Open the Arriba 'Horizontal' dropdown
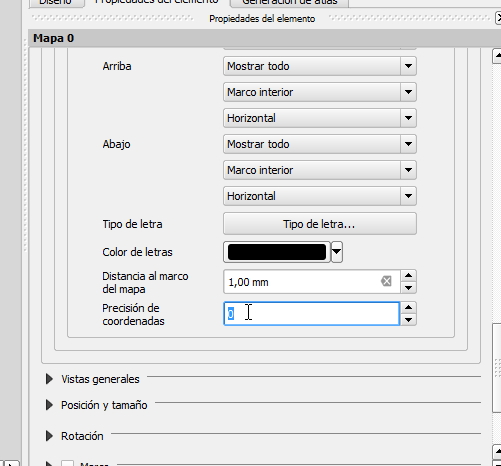The image size is (501, 466). [x=320, y=118]
